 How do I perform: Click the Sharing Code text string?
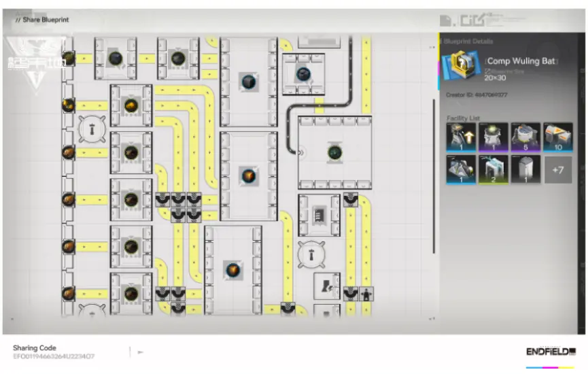point(54,356)
